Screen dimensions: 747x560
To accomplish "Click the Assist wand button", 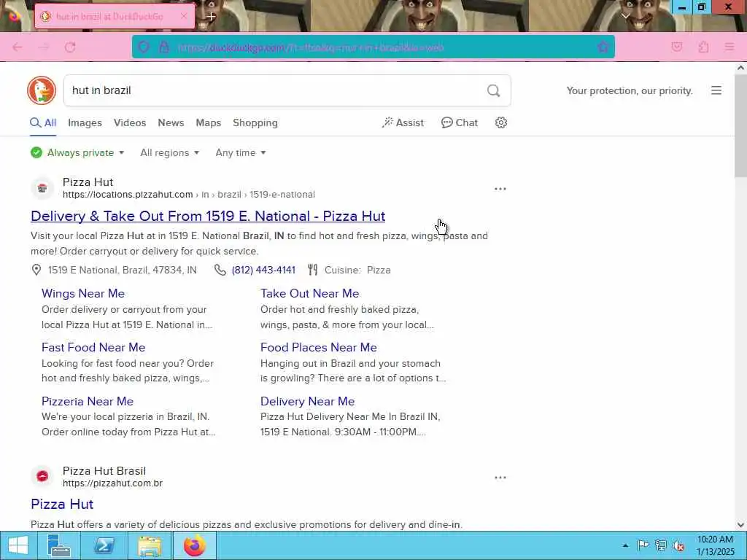I will click(x=403, y=122).
